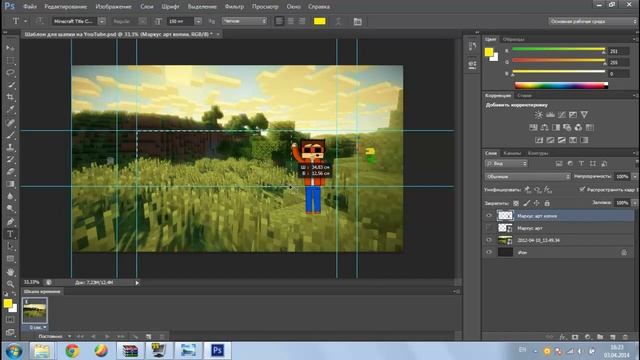The width and height of the screenshot is (640, 360).
Task: Delete layer trash icon in layers panel
Action: 625,337
